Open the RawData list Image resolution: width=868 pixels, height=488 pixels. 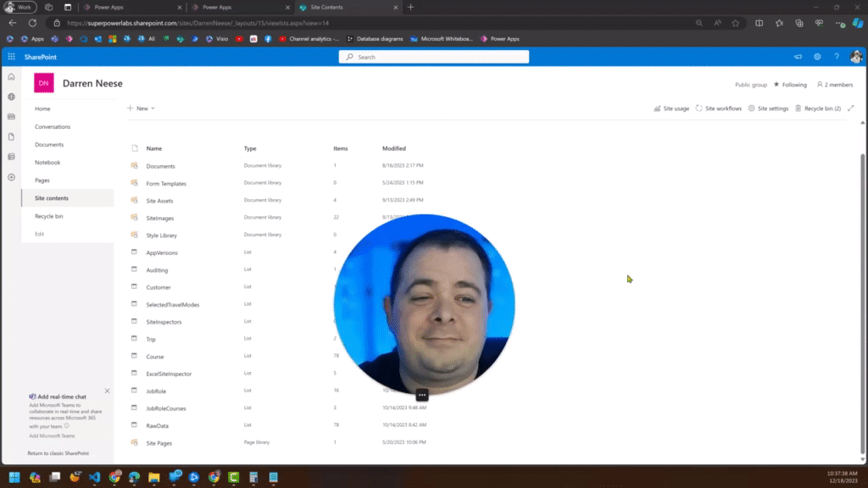click(x=157, y=426)
